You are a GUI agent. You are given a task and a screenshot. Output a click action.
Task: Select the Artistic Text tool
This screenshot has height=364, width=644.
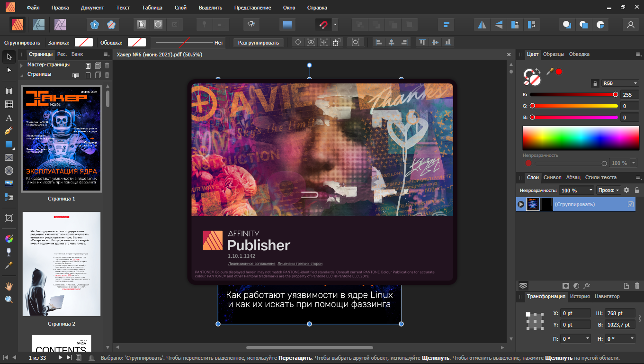coord(9,118)
